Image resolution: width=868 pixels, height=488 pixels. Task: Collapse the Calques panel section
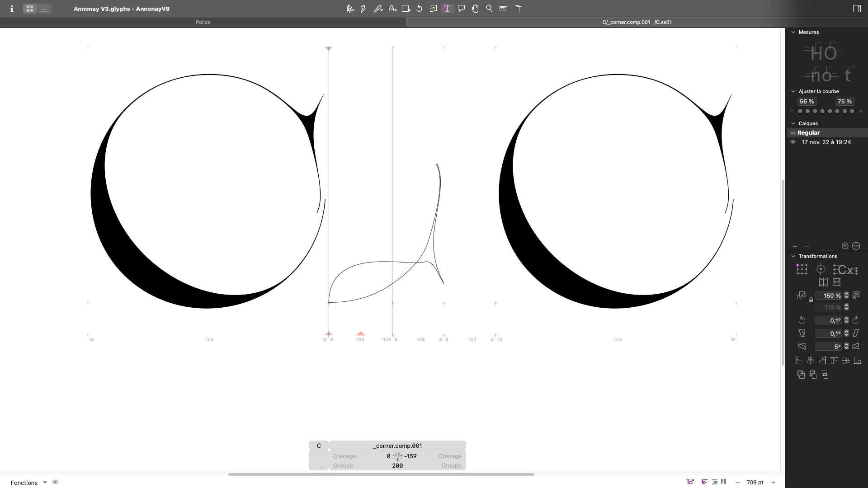(793, 123)
